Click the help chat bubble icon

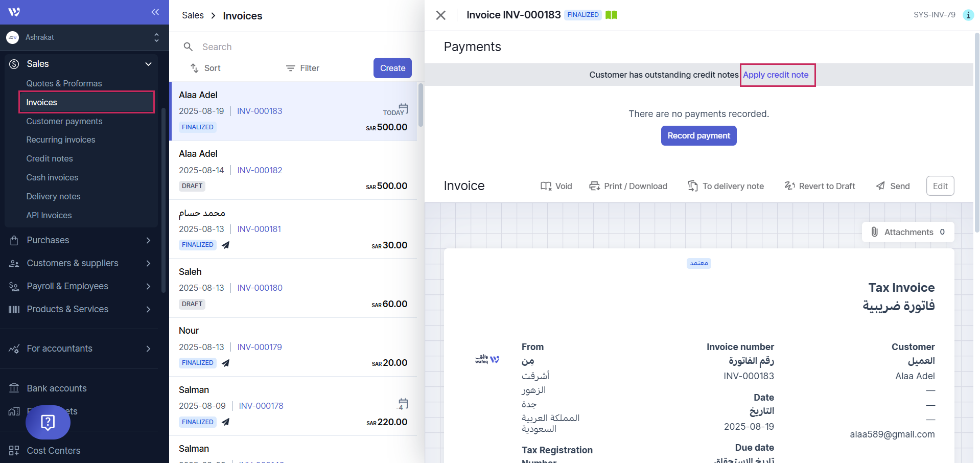coord(48,422)
